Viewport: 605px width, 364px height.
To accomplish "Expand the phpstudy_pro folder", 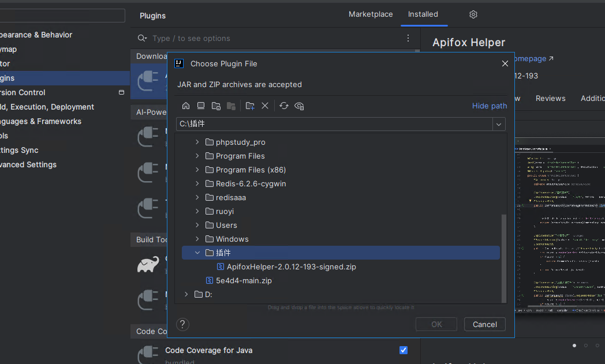I will (x=197, y=142).
